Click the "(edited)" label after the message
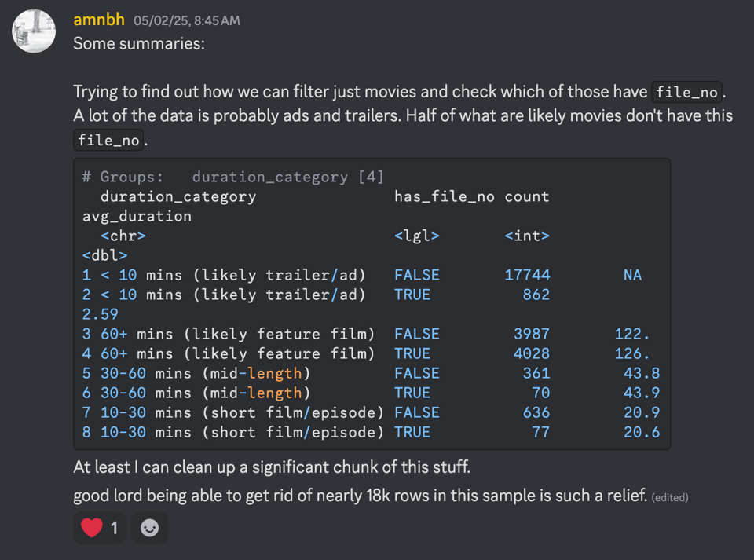The width and height of the screenshot is (754, 560). (x=670, y=497)
